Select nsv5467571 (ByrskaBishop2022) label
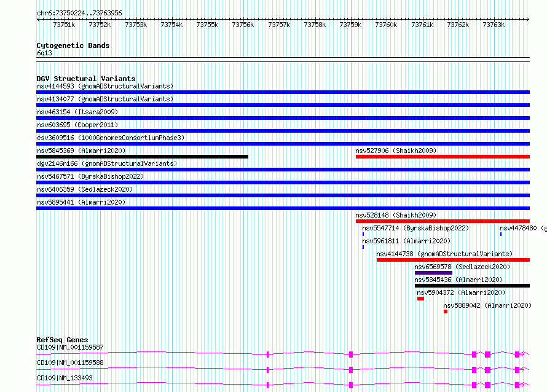 point(90,176)
